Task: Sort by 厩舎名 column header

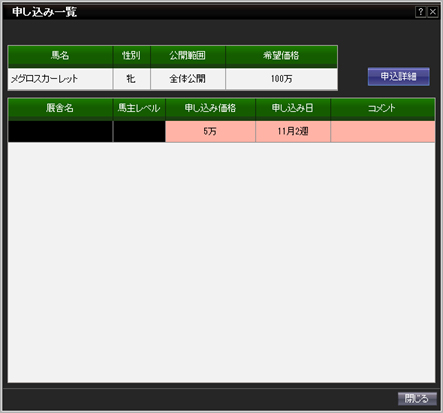Action: (x=60, y=108)
